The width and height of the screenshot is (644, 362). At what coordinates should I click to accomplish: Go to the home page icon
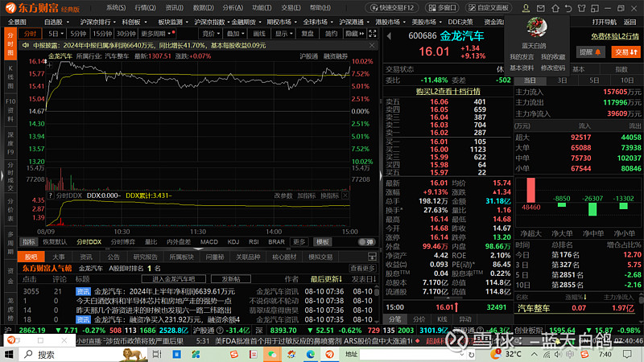(x=555, y=8)
